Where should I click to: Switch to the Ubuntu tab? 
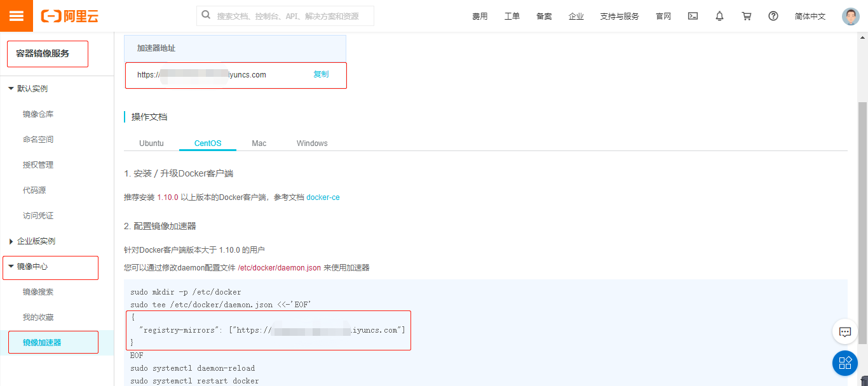(151, 143)
